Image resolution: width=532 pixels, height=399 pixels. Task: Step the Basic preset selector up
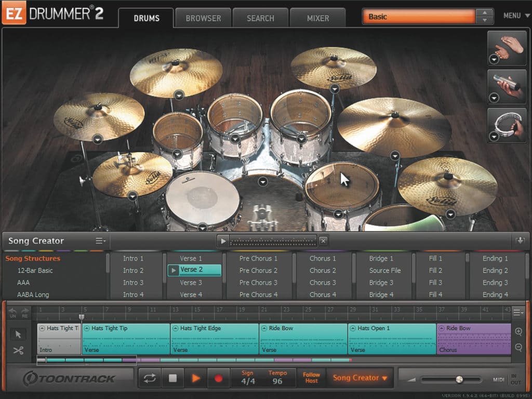pos(485,12)
